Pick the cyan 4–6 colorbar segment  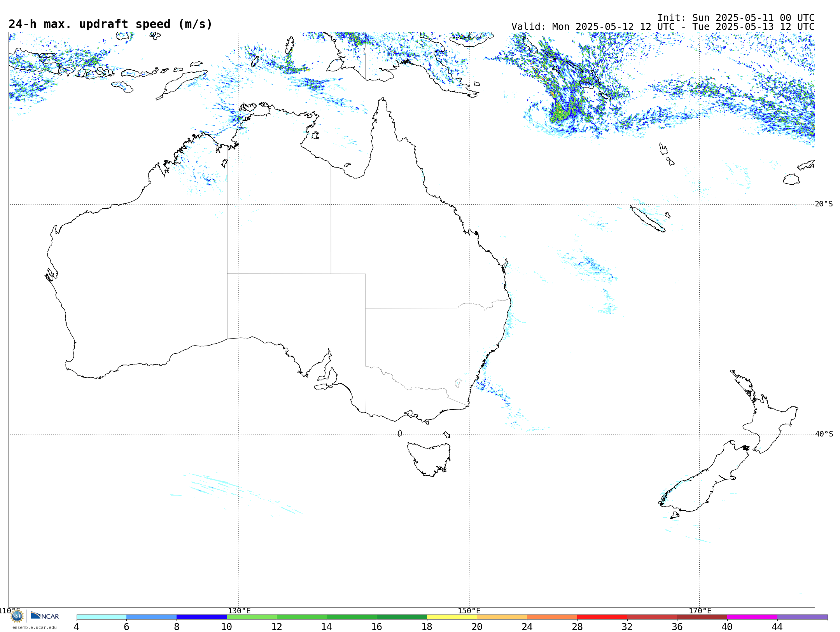pos(101,617)
